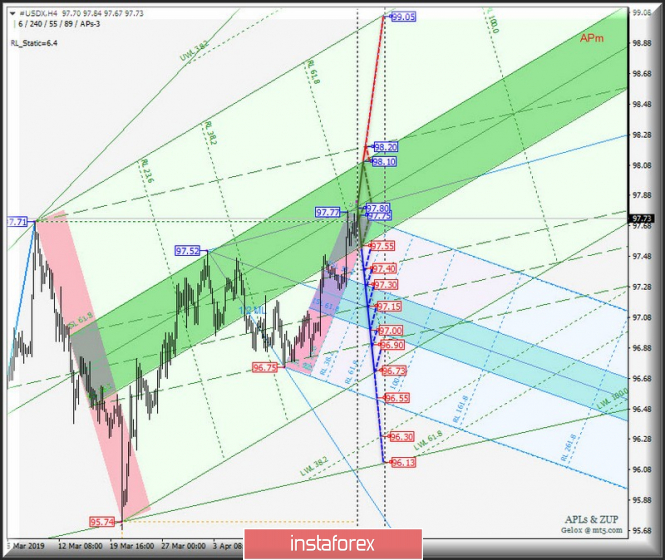Select the 96.73 red price label

[x=394, y=371]
